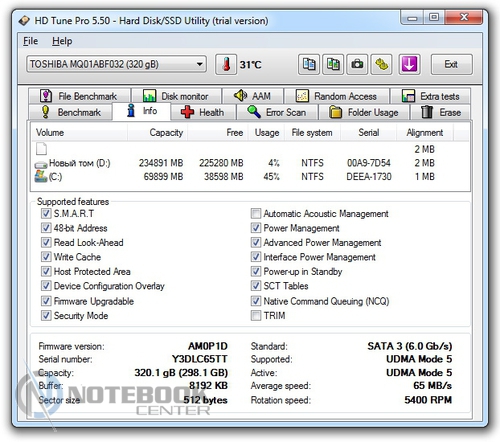Toggle the Write Cache checkbox

[x=46, y=257]
